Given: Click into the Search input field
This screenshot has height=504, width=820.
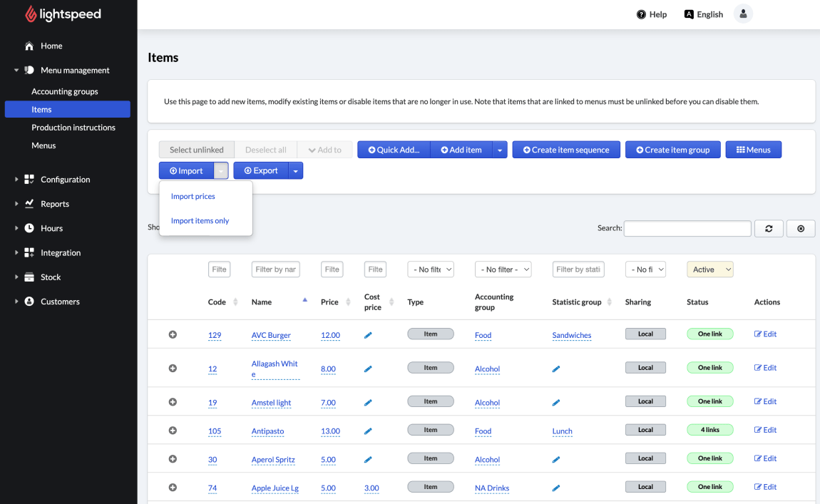Looking at the screenshot, I should [687, 229].
